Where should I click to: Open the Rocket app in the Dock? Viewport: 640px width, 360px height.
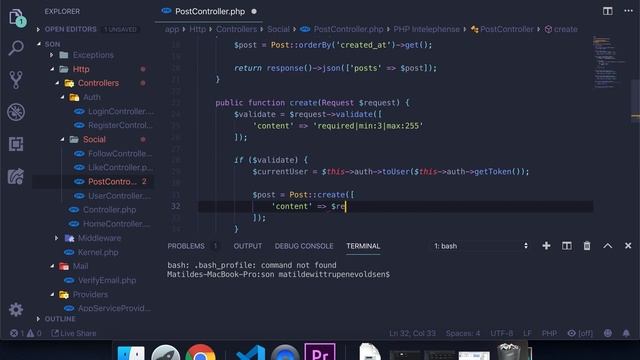(165, 353)
